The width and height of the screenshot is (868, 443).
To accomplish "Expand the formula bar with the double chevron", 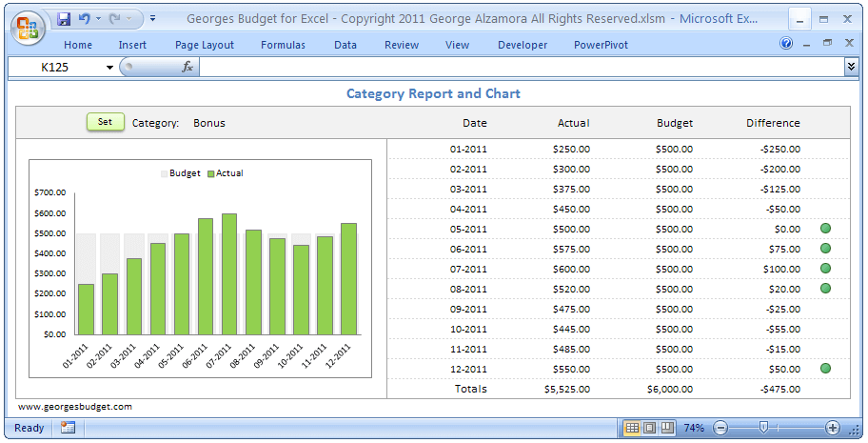I will point(851,66).
